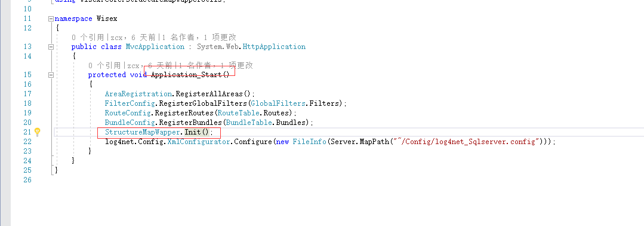
Task: Click BundleConfig on line 20
Action: (x=130, y=122)
